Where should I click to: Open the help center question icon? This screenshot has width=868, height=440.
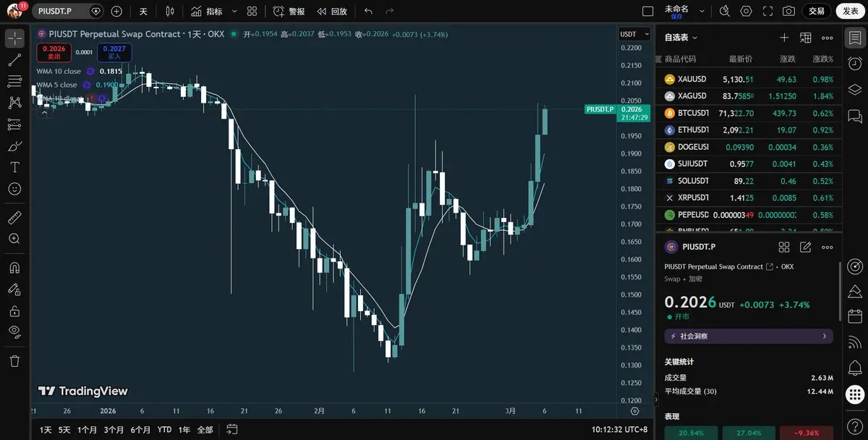click(x=854, y=426)
